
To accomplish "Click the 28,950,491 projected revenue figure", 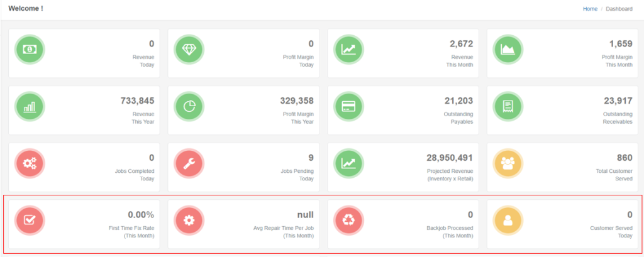I will pos(445,158).
